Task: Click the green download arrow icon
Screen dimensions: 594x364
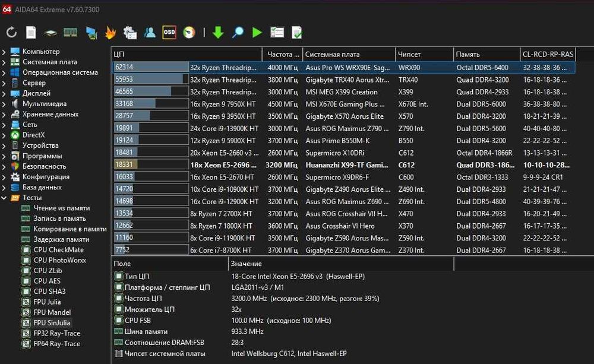Action: [x=218, y=33]
